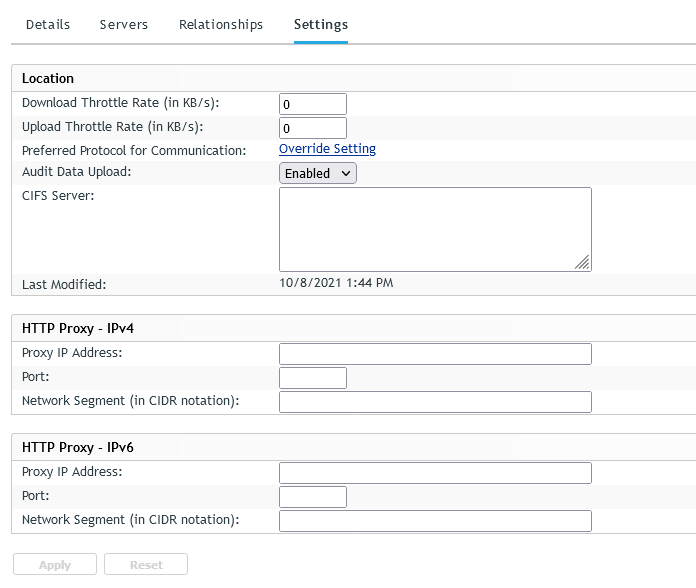Click the IPv4 Proxy IP Address field

(x=435, y=354)
